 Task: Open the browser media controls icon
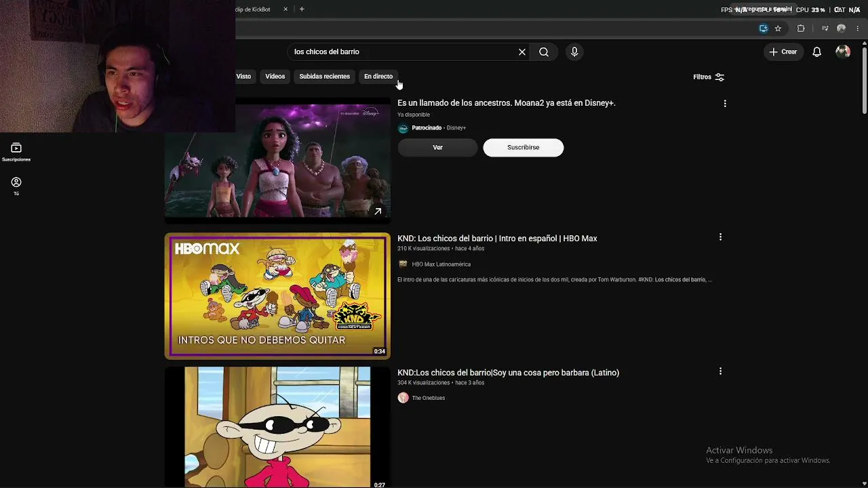point(825,28)
